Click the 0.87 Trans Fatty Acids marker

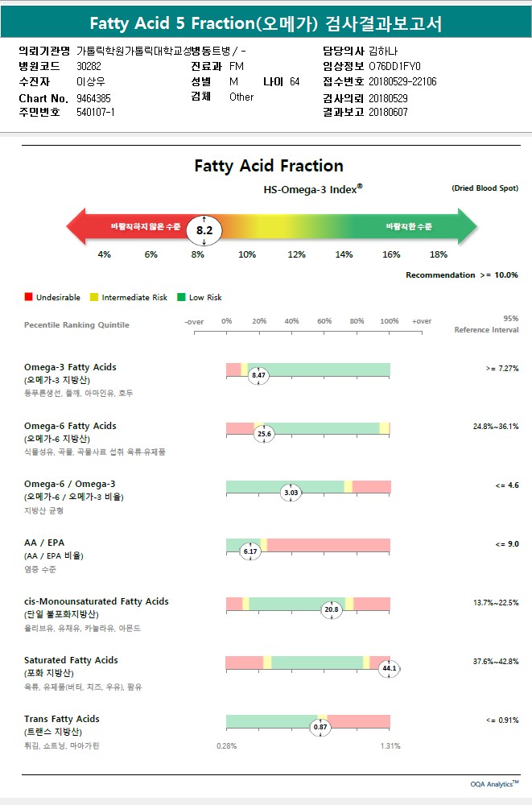click(x=320, y=727)
